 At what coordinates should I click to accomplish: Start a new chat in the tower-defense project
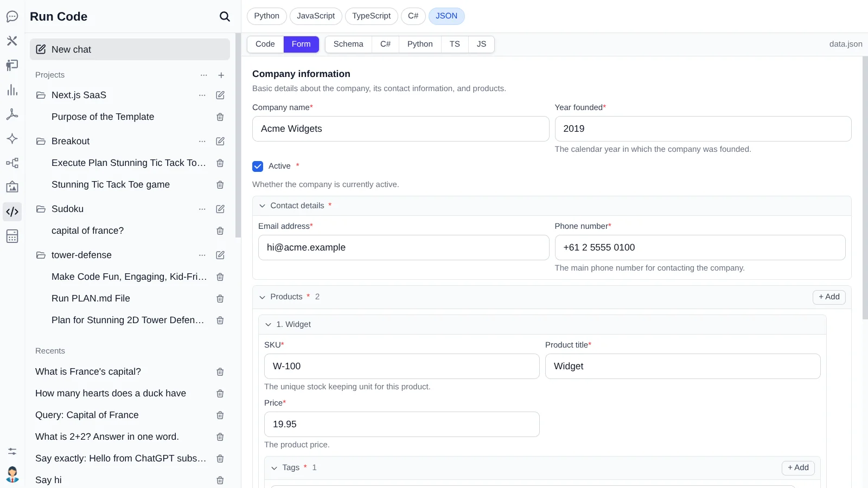220,255
